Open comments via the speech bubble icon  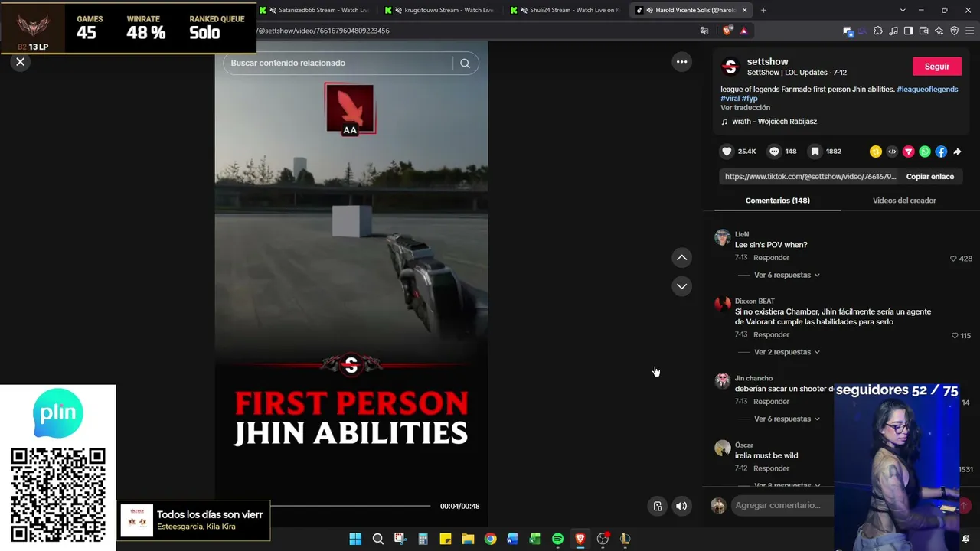click(x=774, y=152)
